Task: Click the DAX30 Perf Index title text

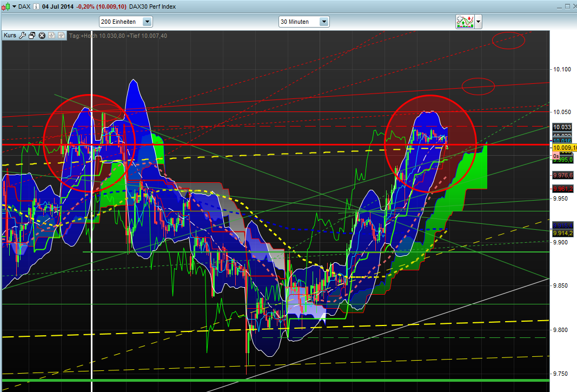Action: point(152,6)
